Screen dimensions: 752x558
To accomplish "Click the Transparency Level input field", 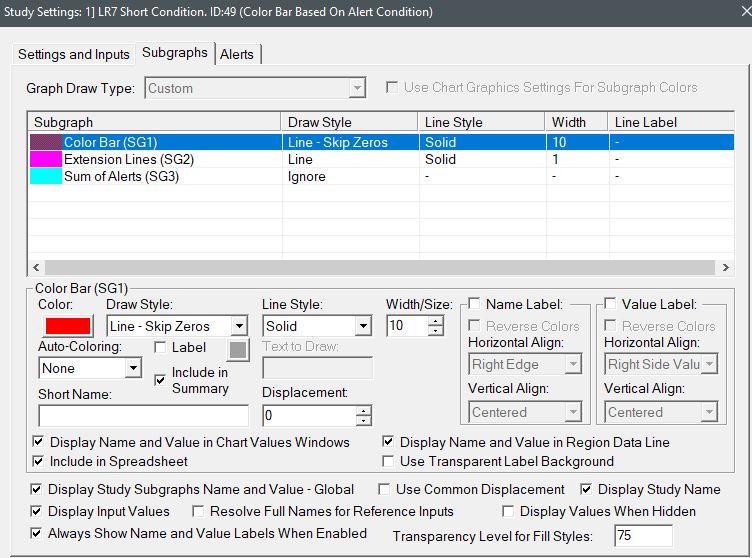I will pyautogui.click(x=643, y=536).
